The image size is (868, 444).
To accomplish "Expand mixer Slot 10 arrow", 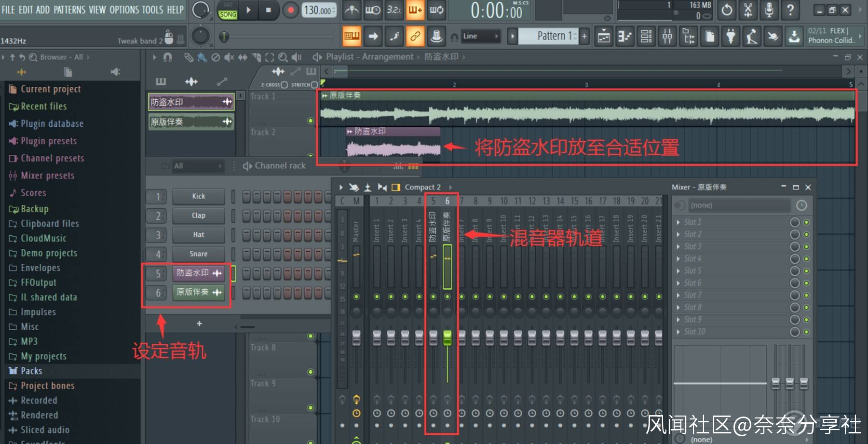I will [678, 332].
